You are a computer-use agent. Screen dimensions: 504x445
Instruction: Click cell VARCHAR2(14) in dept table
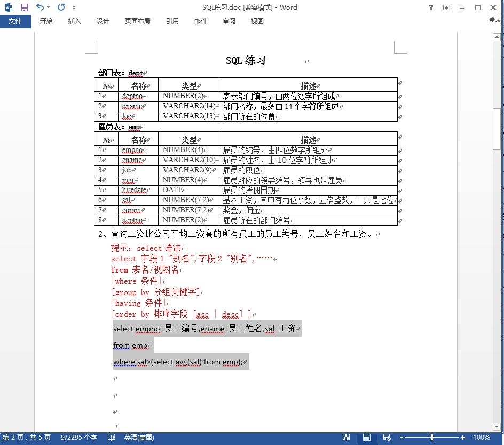tap(189, 106)
